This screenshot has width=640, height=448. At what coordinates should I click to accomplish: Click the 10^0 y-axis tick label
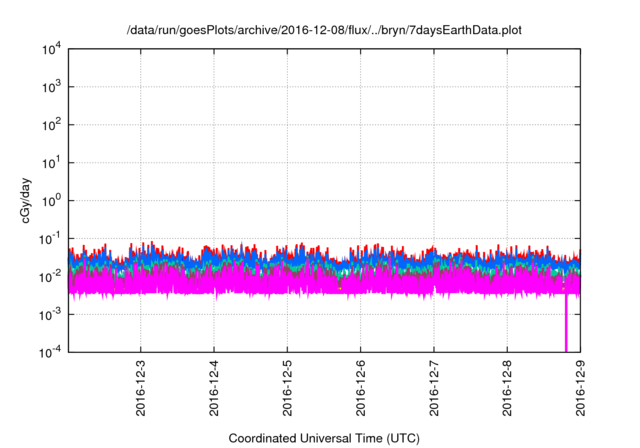tap(48, 201)
